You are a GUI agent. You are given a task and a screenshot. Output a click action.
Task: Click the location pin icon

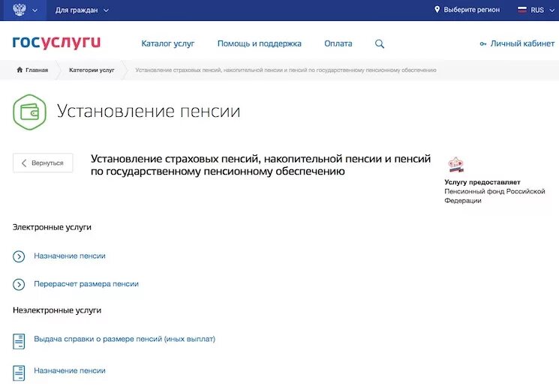pyautogui.click(x=437, y=9)
